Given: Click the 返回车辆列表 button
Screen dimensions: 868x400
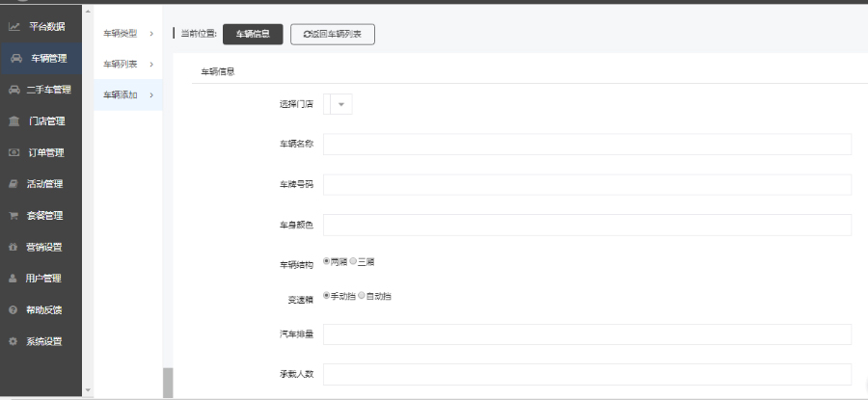Looking at the screenshot, I should (x=333, y=35).
